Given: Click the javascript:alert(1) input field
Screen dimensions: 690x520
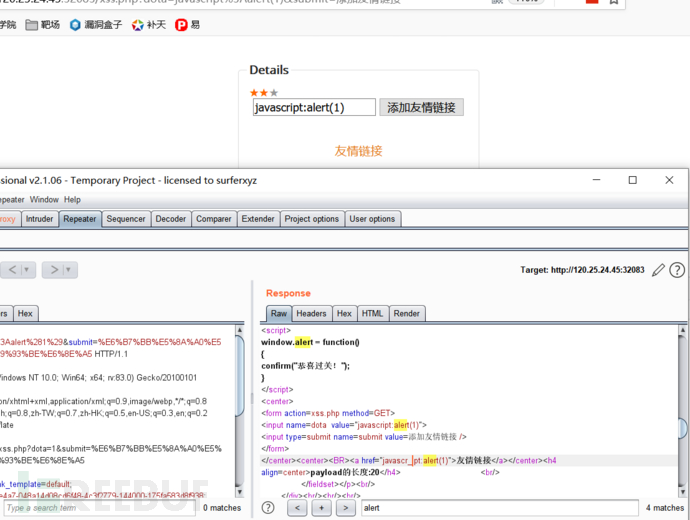Looking at the screenshot, I should pyautogui.click(x=314, y=107).
